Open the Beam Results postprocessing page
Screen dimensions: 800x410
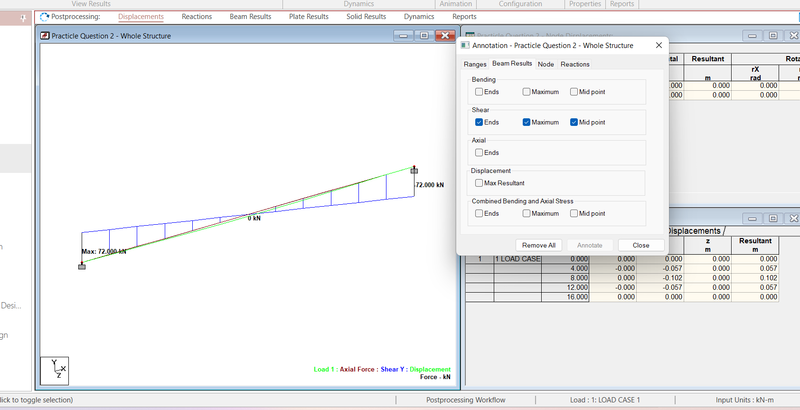(x=251, y=16)
